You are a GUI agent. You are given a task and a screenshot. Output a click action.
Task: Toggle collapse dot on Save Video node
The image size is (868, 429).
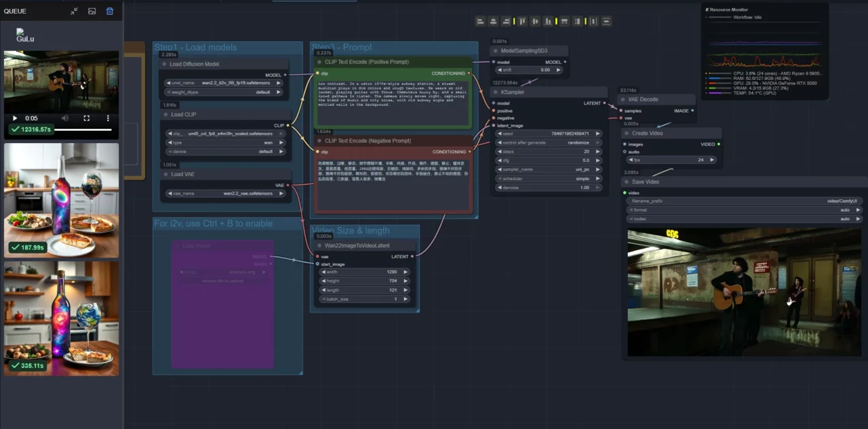pos(626,182)
